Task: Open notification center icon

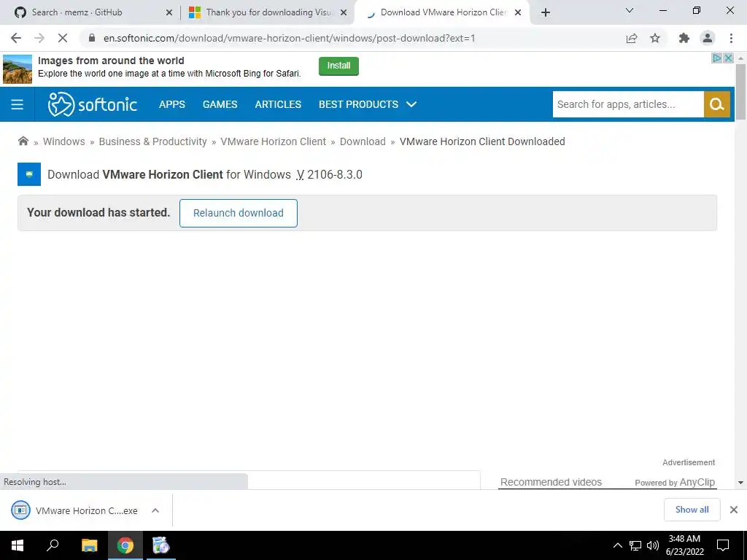Action: pyautogui.click(x=723, y=545)
